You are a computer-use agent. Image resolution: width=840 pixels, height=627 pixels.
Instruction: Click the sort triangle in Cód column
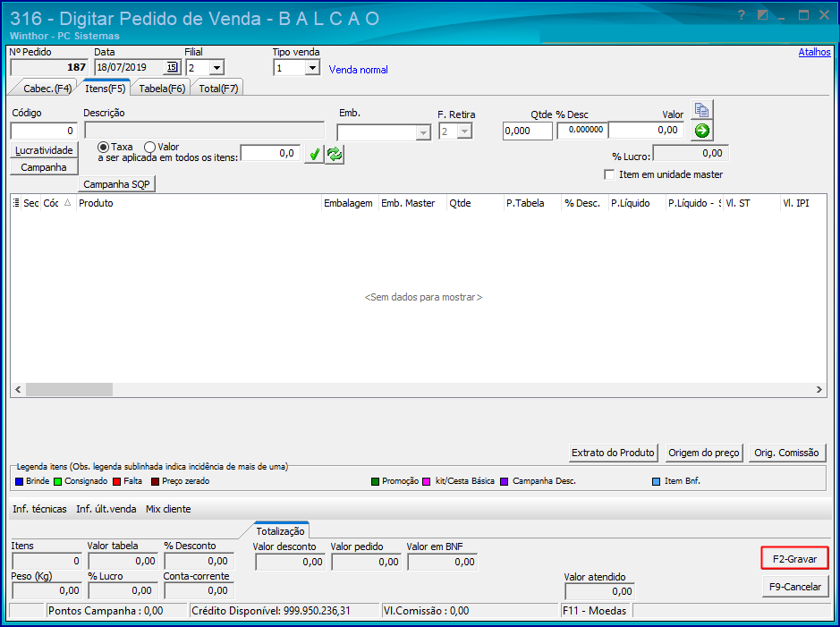[67, 202]
